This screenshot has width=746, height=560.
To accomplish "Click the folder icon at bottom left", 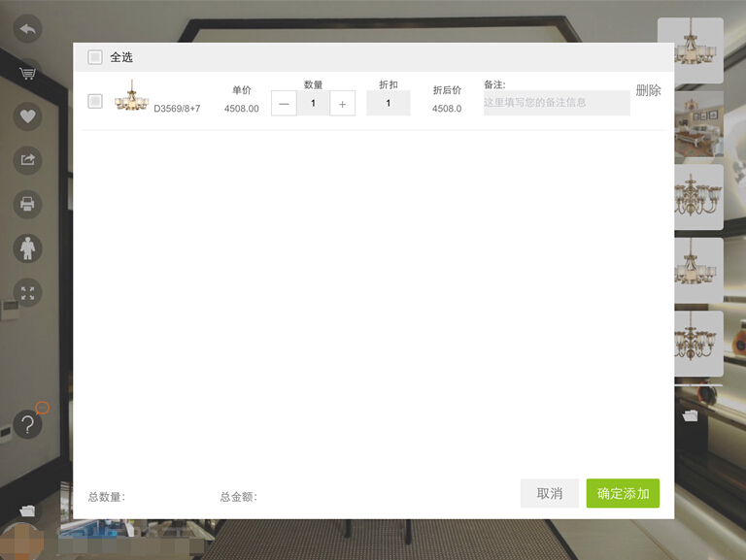I will [x=27, y=511].
